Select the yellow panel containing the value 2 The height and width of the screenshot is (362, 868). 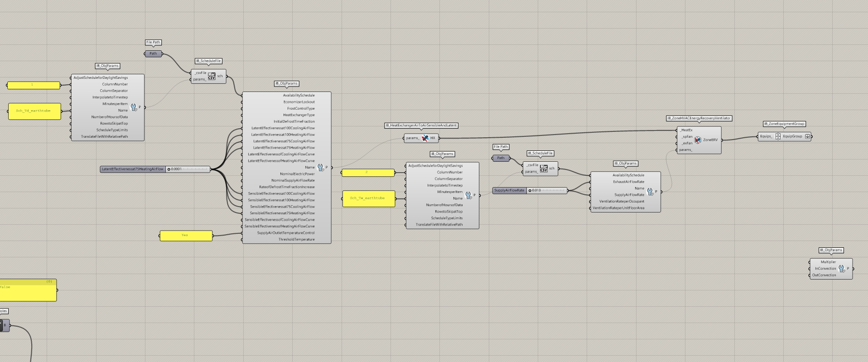click(368, 173)
